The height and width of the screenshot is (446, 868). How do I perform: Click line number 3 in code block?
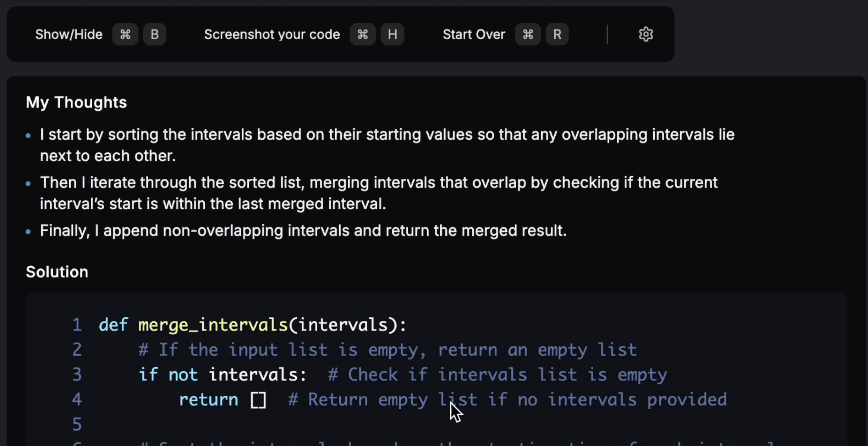77,374
